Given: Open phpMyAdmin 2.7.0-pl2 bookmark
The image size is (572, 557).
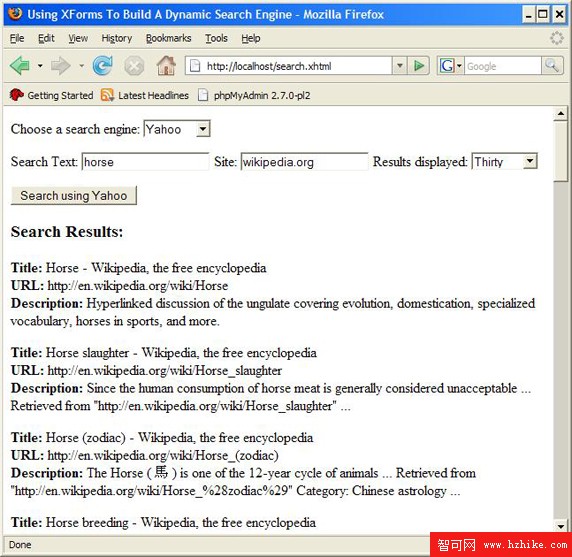Looking at the screenshot, I should click(254, 96).
